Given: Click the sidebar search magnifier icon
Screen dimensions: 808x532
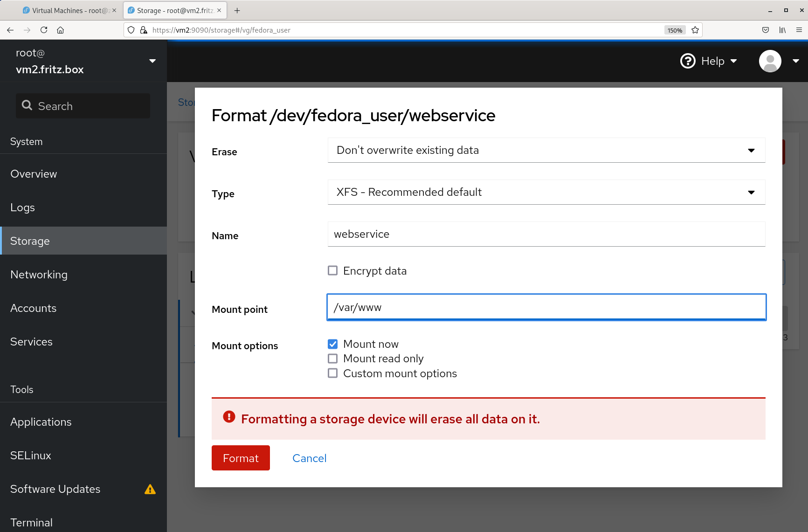Looking at the screenshot, I should 27,106.
